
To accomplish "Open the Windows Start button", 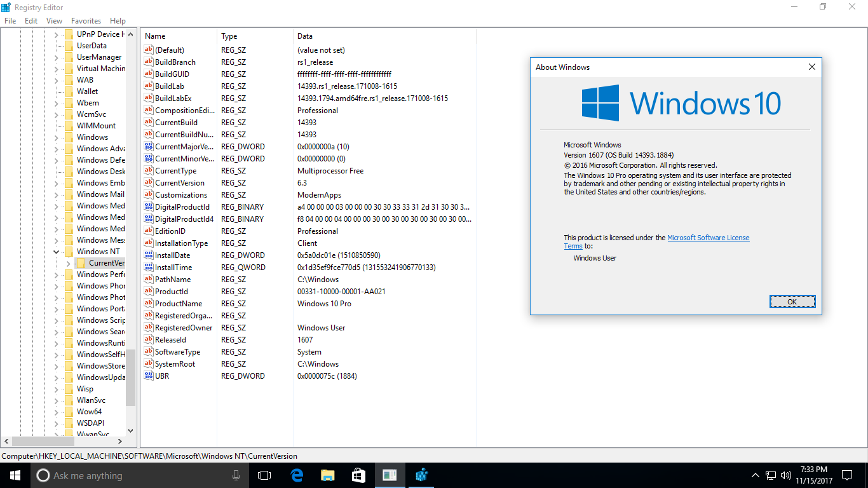I will click(15, 475).
